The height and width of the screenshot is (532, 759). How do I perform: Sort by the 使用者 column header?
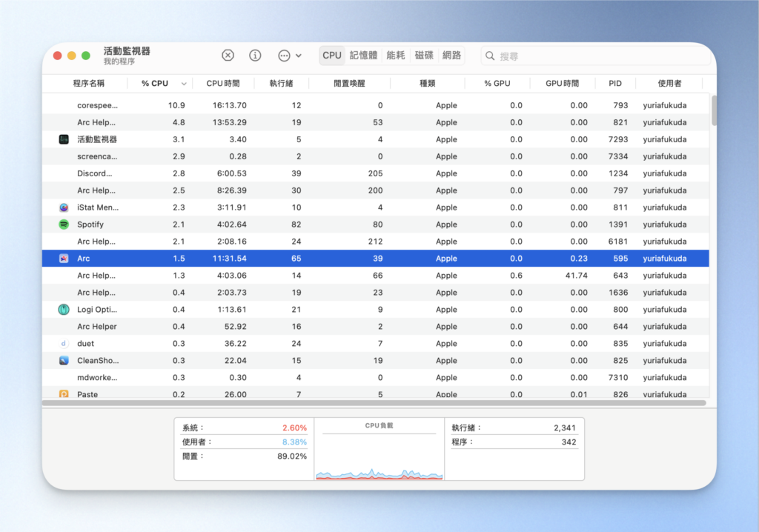tap(669, 83)
